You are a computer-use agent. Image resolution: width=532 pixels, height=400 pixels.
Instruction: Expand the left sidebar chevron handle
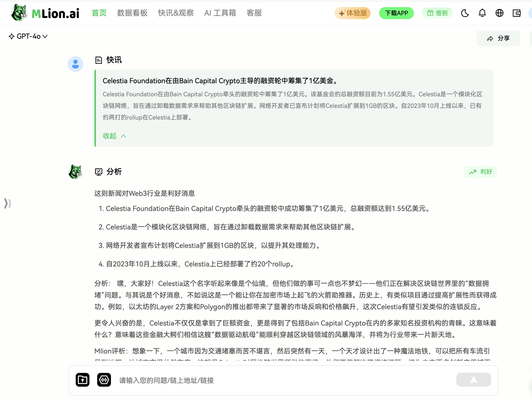click(x=8, y=203)
